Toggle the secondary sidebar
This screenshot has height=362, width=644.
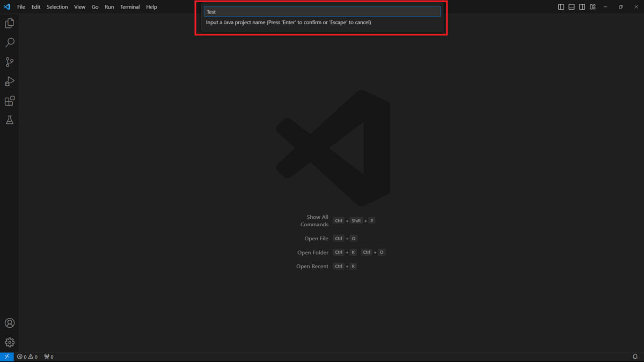pyautogui.click(x=582, y=6)
